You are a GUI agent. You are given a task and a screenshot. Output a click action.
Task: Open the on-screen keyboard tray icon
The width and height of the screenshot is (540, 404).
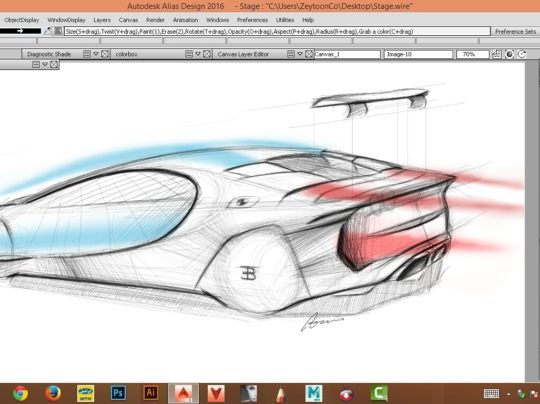pos(491,393)
